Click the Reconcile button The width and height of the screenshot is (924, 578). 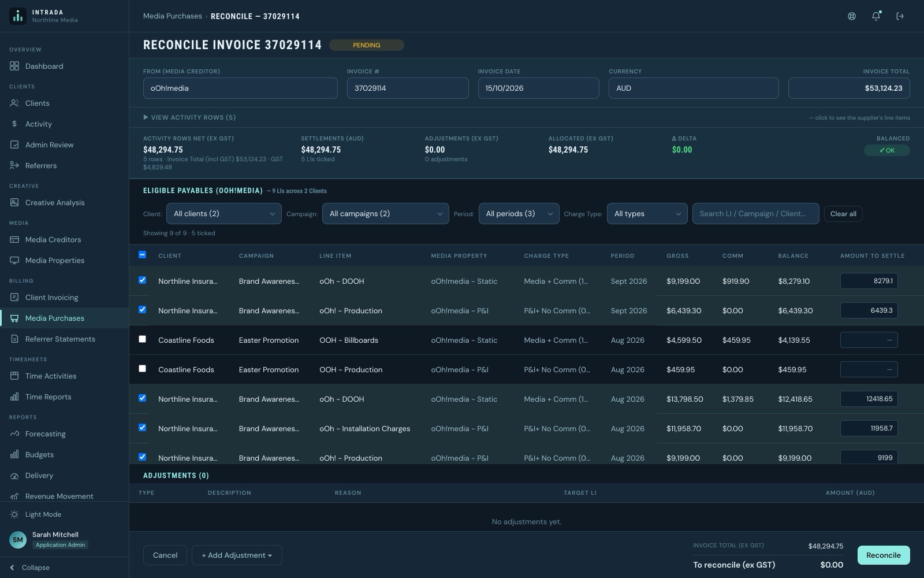[x=884, y=555]
